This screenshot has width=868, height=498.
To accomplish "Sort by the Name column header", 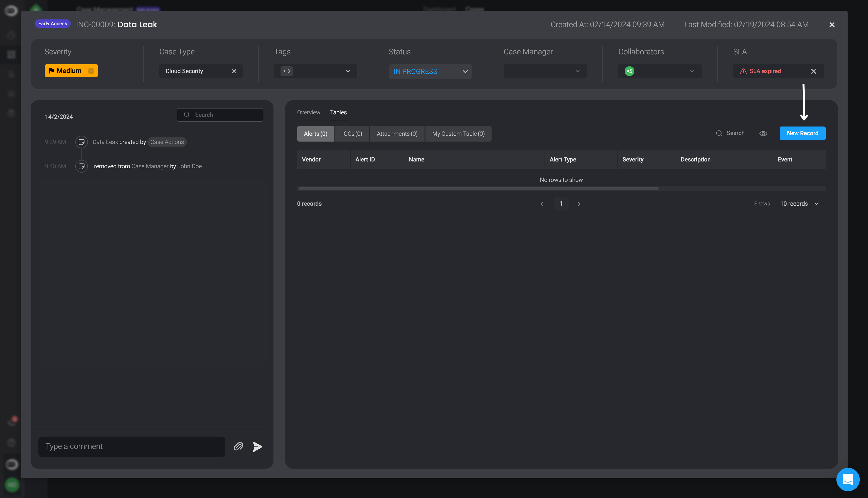I will tap(474, 159).
